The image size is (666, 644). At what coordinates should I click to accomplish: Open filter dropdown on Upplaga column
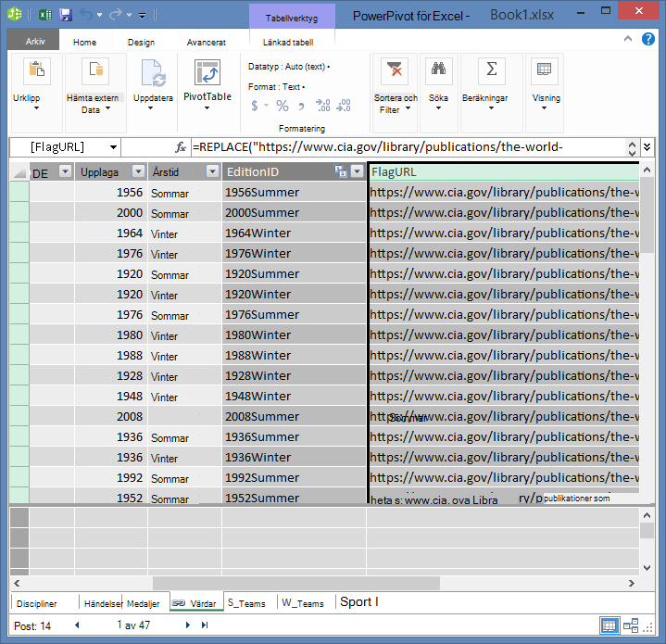click(x=138, y=171)
